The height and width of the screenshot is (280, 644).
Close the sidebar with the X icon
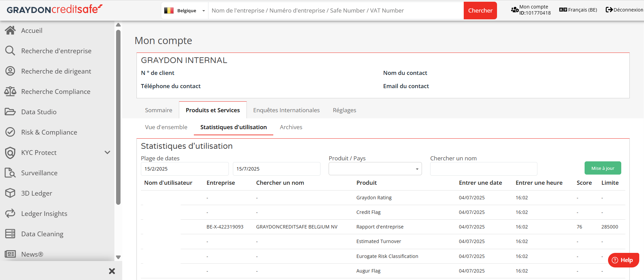tap(112, 271)
